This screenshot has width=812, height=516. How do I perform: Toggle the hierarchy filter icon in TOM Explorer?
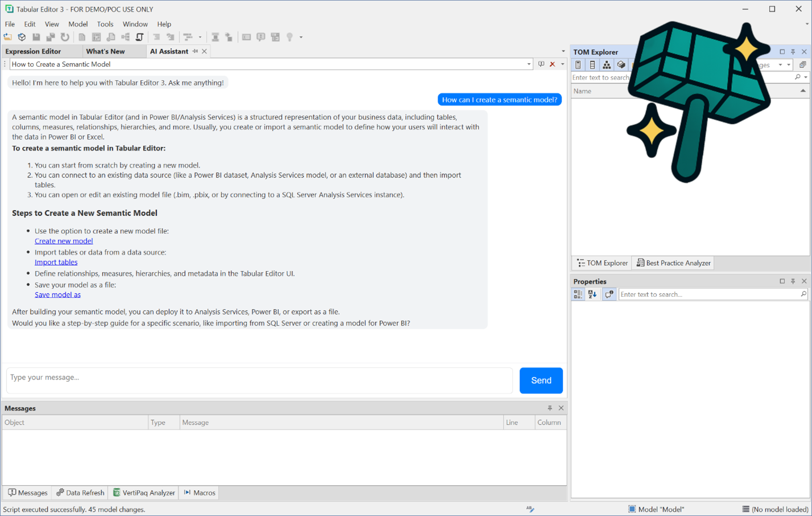coord(606,64)
